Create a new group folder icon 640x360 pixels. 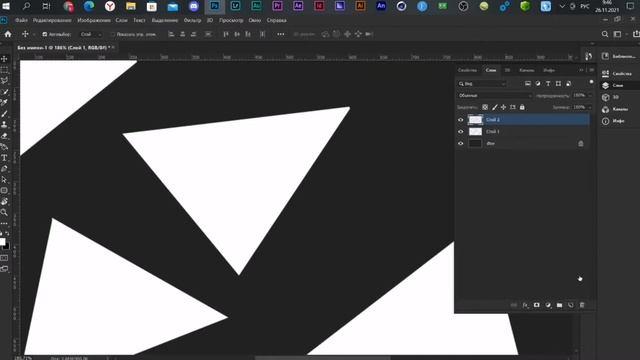(559, 305)
